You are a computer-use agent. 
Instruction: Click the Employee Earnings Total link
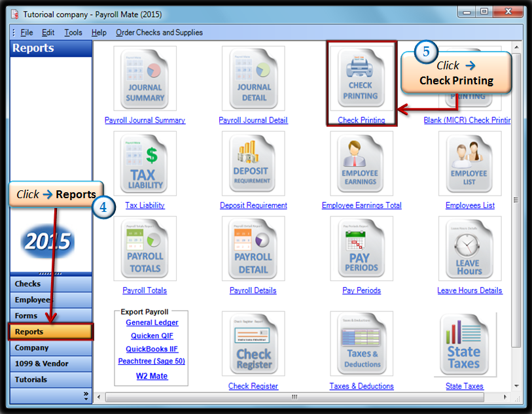click(x=361, y=205)
